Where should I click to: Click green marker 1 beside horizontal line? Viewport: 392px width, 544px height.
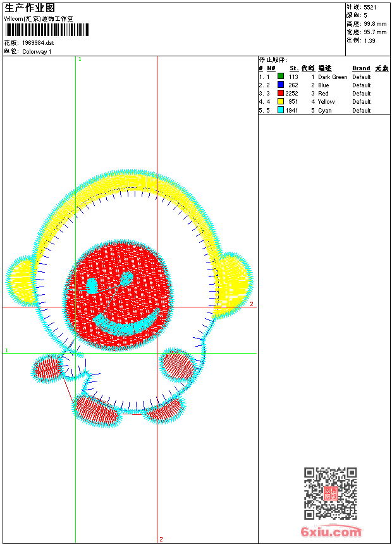click(x=6, y=350)
